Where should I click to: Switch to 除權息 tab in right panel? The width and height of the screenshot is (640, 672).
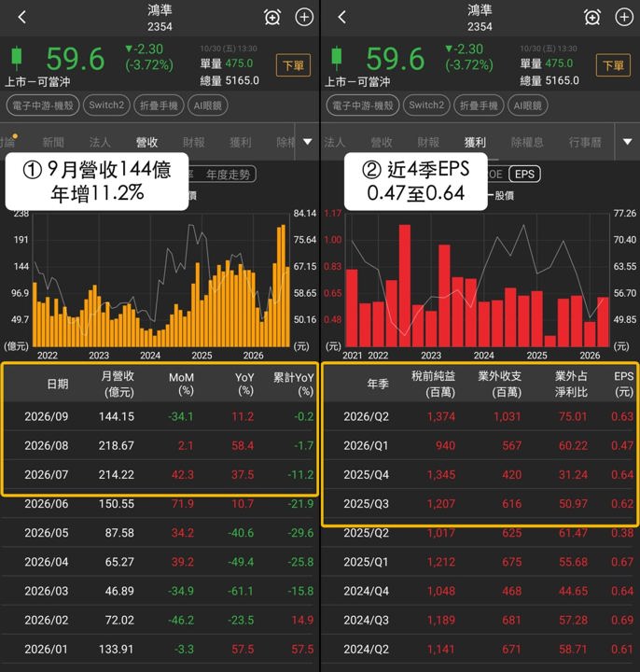(x=527, y=142)
